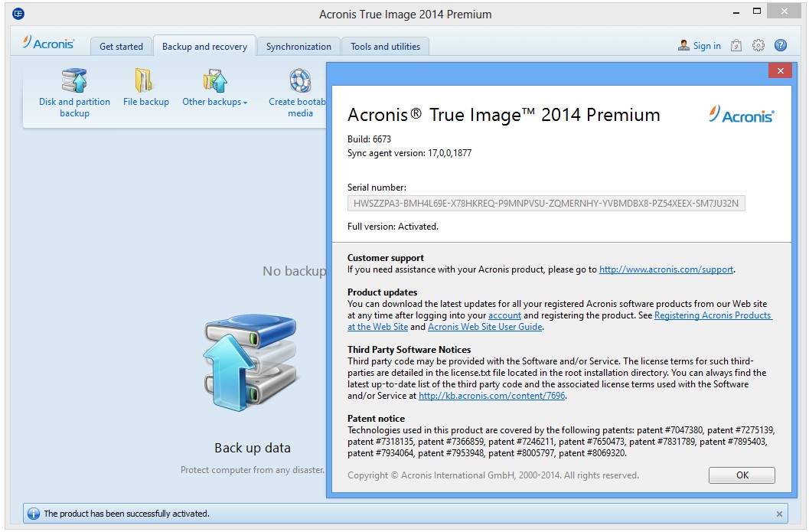This screenshot has height=532, width=809.
Task: Follow the account link under Product updates
Action: tap(504, 315)
